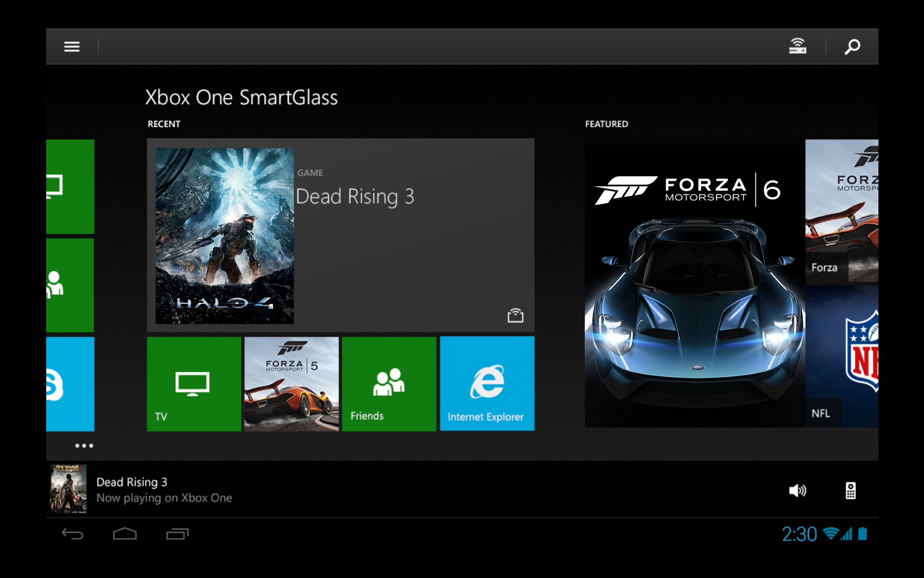Tap Now playing on Xbox One text
The image size is (924, 578).
pos(164,498)
